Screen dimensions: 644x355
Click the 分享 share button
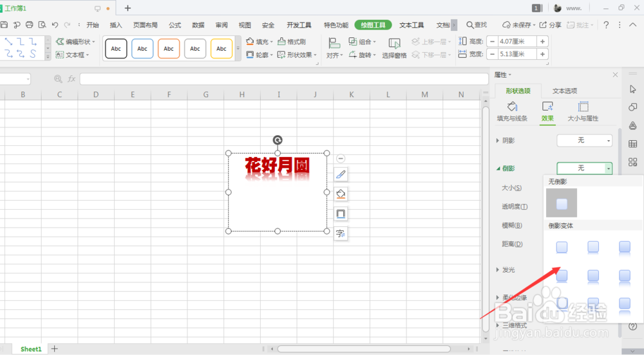[x=551, y=25]
